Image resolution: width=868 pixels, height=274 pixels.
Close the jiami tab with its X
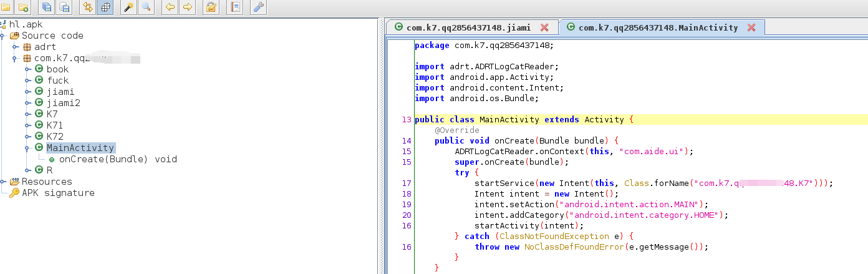tap(544, 27)
